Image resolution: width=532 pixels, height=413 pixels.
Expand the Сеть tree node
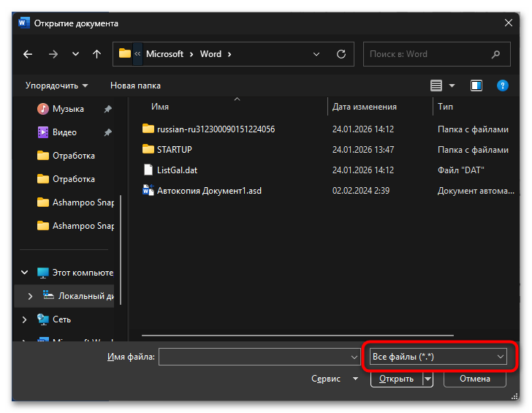pos(25,319)
